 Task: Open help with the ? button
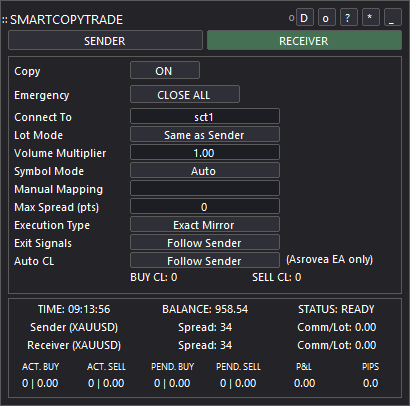click(x=348, y=18)
